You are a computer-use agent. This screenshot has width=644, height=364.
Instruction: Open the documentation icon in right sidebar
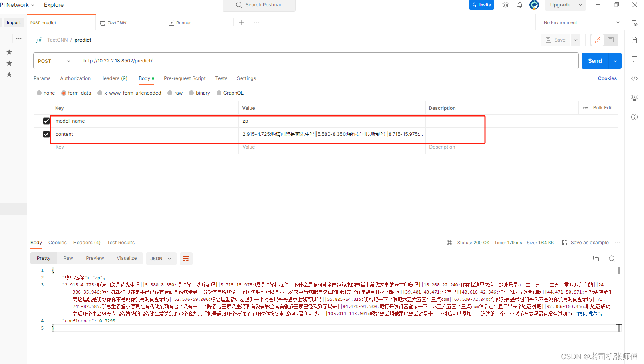(x=634, y=40)
